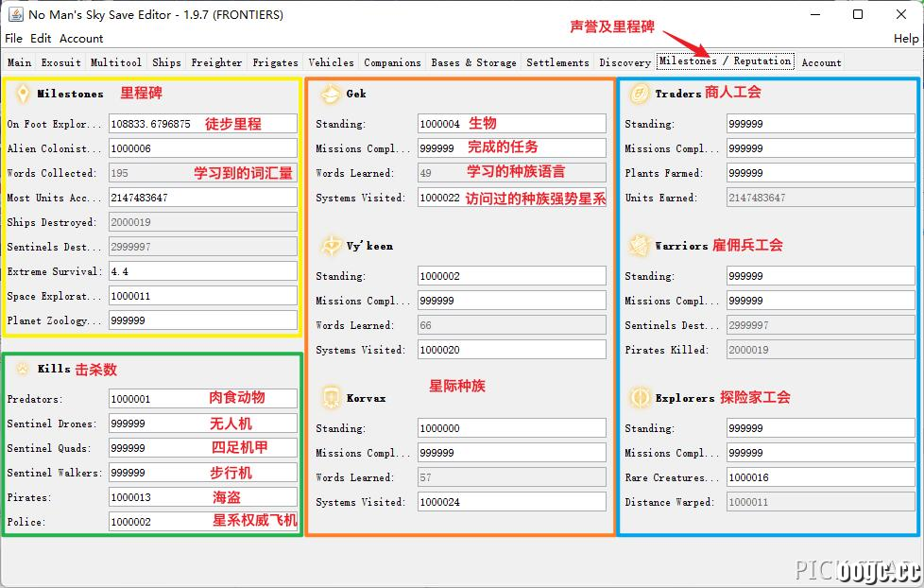
Task: Click the Pirates kills field
Action: click(x=203, y=497)
